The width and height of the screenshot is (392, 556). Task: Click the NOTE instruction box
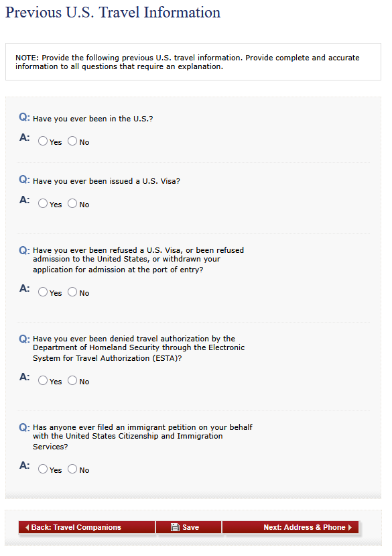193,62
